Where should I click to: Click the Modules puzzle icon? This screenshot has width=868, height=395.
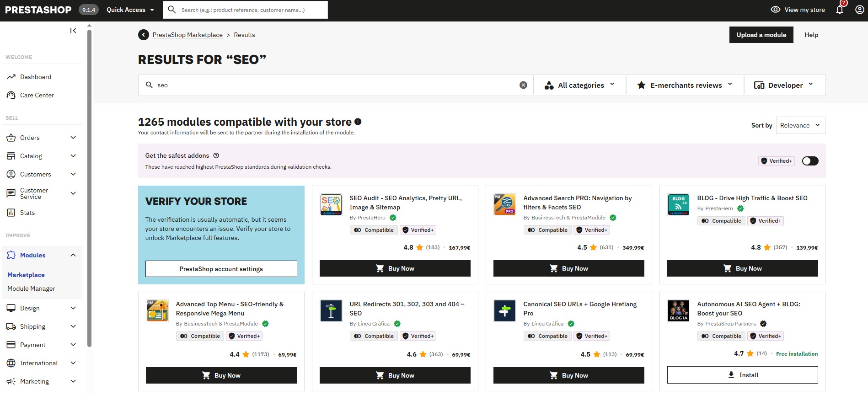coord(11,255)
